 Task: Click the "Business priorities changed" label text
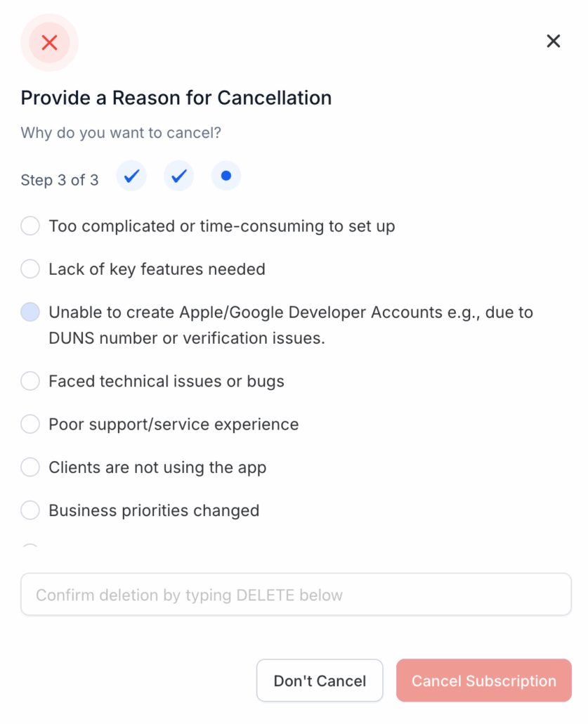(x=154, y=510)
